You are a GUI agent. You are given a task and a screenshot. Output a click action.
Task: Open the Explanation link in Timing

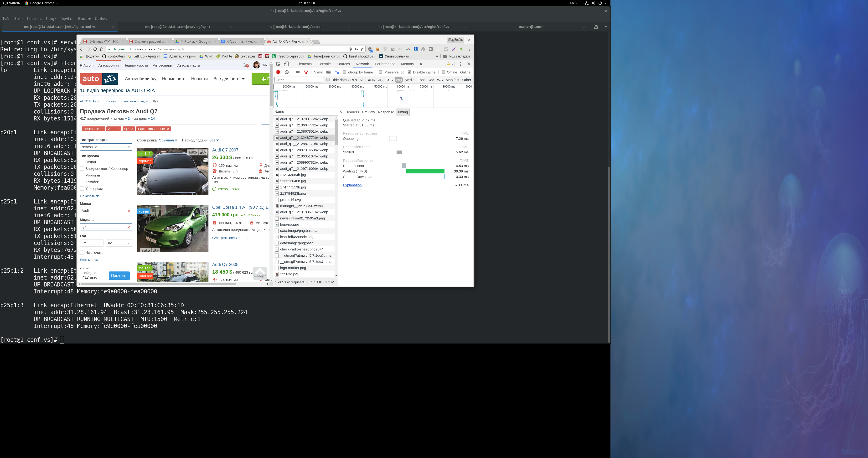pyautogui.click(x=352, y=185)
